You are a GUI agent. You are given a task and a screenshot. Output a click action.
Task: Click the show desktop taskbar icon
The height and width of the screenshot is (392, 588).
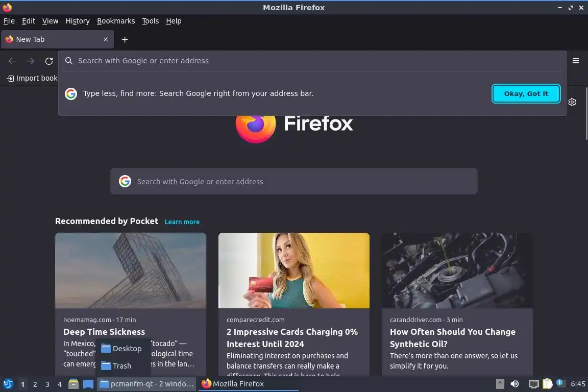(x=88, y=384)
